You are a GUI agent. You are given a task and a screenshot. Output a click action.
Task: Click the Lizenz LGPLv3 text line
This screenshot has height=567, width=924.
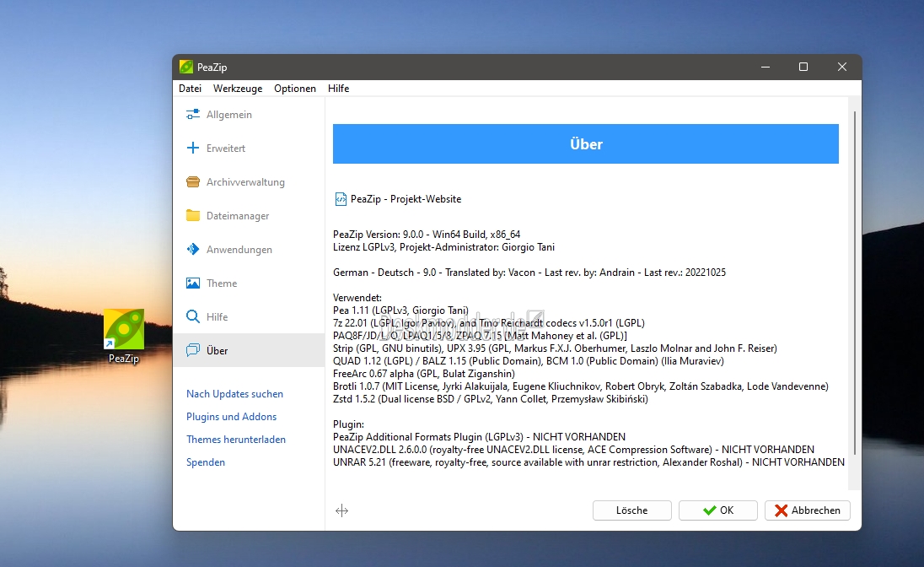point(443,247)
